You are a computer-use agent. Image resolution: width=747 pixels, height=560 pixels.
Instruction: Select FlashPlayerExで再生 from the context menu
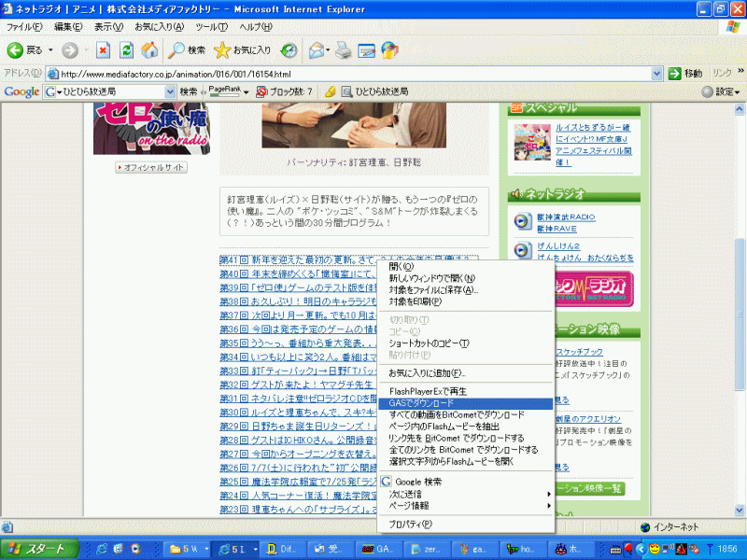[x=466, y=391]
